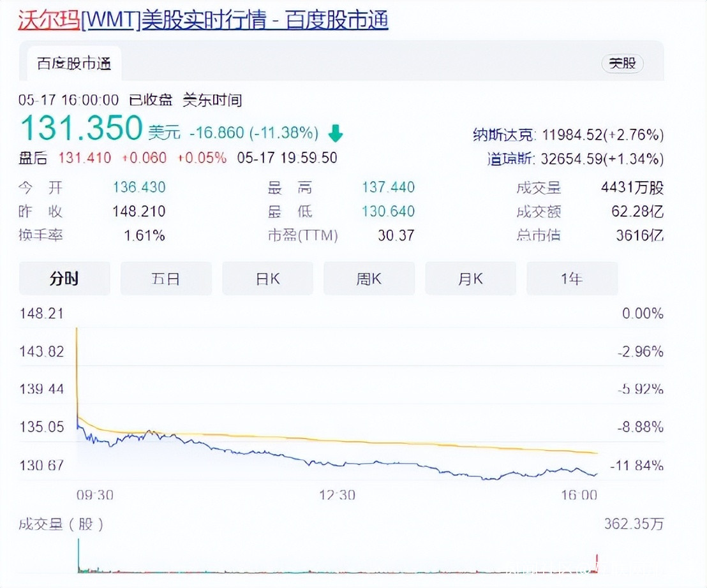This screenshot has width=707, height=588.
Task: Click the 143.82 axis label
Action: point(41,351)
